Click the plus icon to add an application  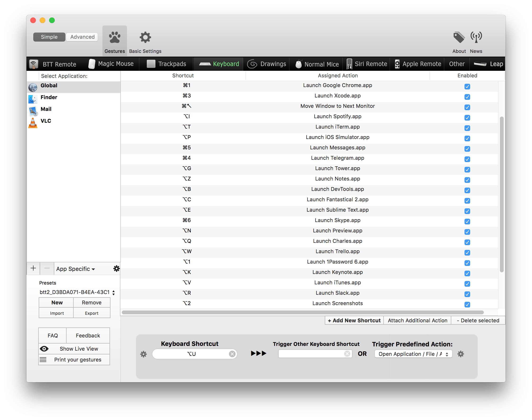click(33, 268)
